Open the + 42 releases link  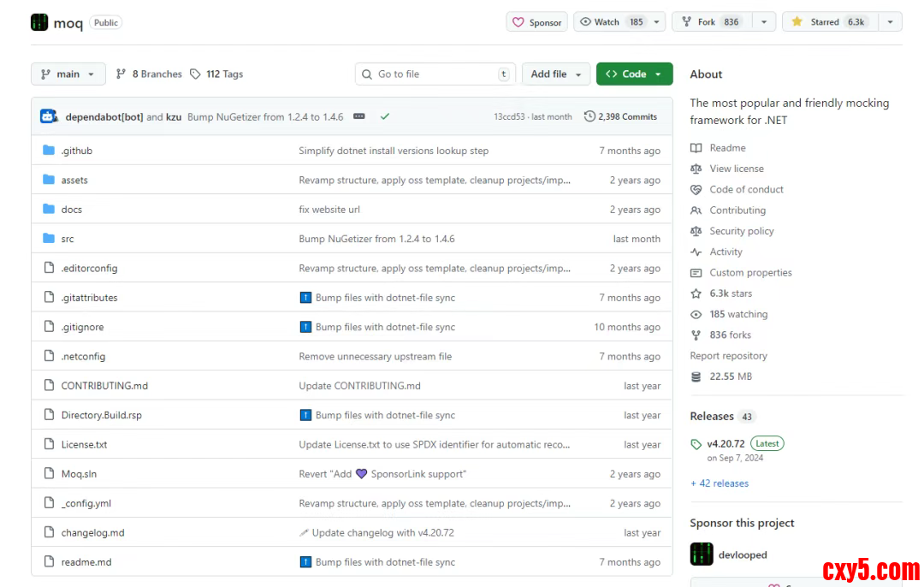[x=720, y=483]
